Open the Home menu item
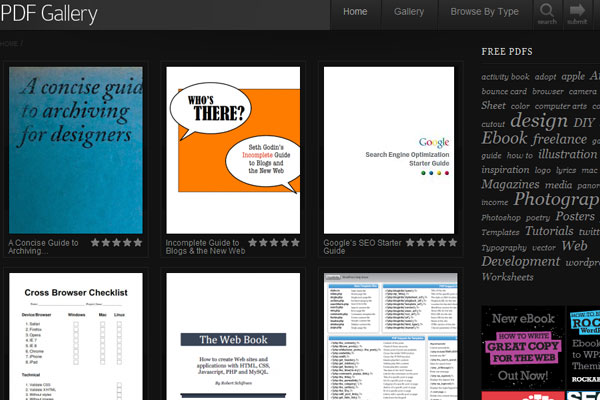This screenshot has height=400, width=600. tap(355, 12)
